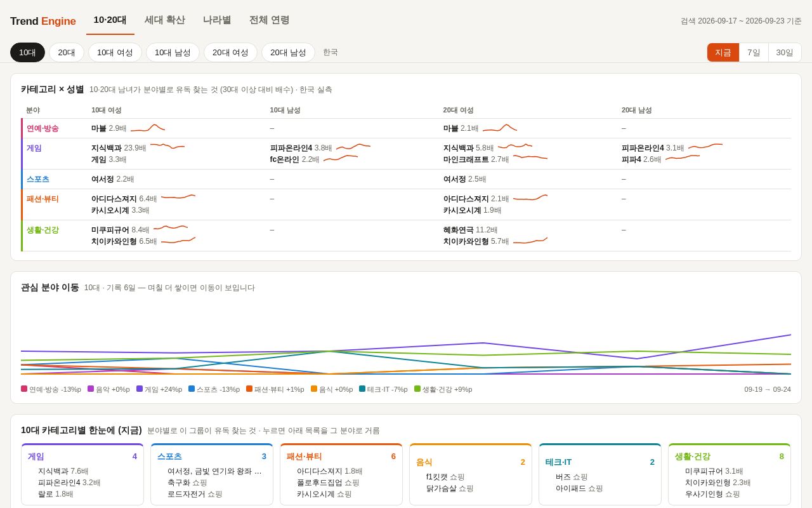Click 우사기인형 쇼핑 item
This screenshot has width=812, height=508.
click(x=712, y=494)
